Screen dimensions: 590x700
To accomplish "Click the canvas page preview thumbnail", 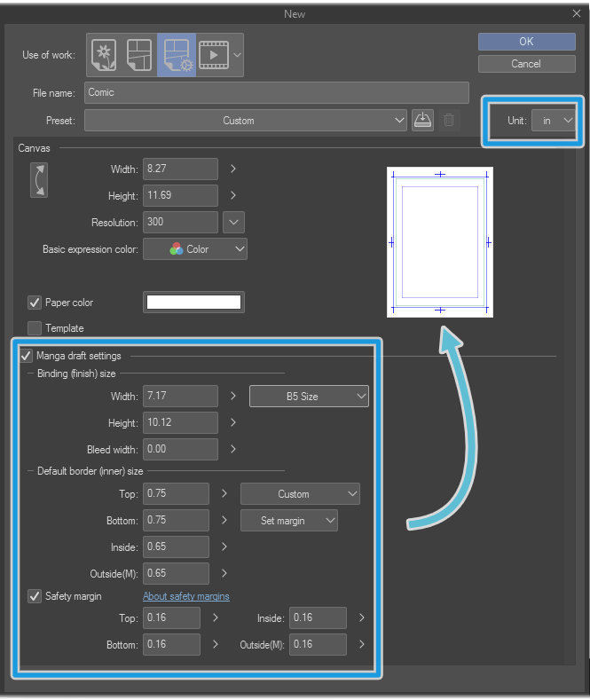I will click(440, 242).
